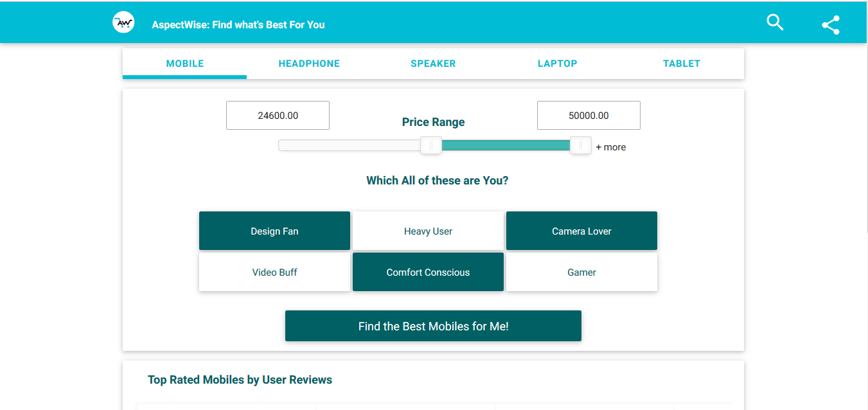Go to the Laptop tab

[x=558, y=64]
